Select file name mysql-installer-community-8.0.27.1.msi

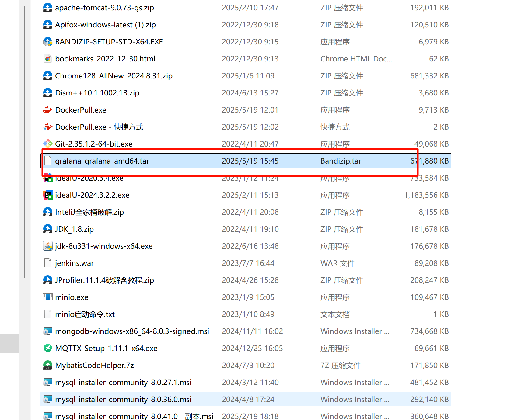pyautogui.click(x=123, y=382)
